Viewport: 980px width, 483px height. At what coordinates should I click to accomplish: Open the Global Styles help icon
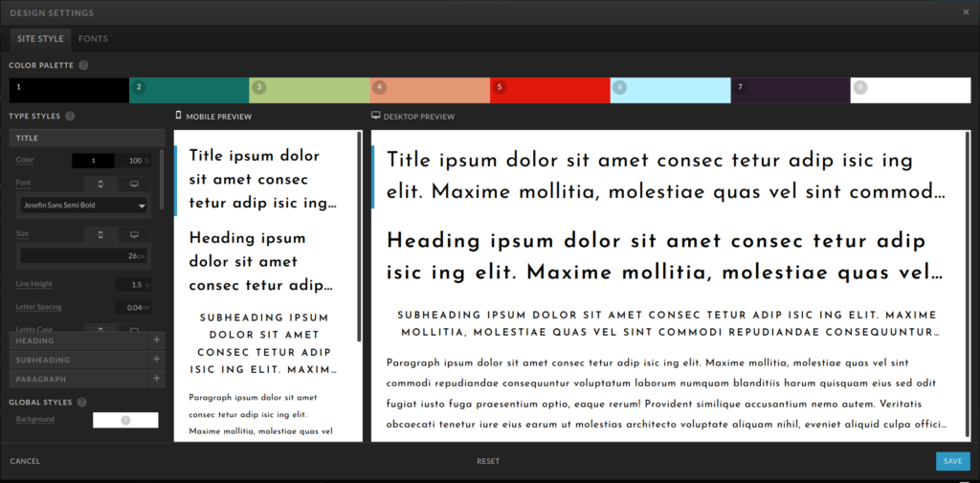(81, 403)
